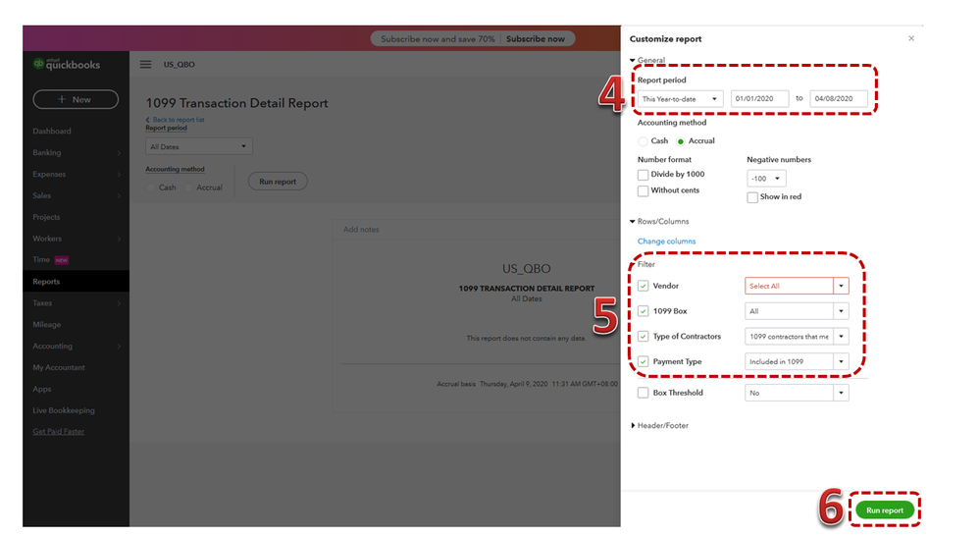
Task: Enable the Divide by 1000 checkbox
Action: 643,175
